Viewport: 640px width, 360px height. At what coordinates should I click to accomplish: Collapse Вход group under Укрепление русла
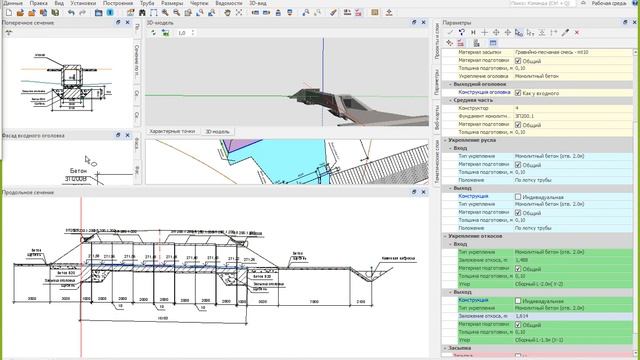[x=451, y=148]
